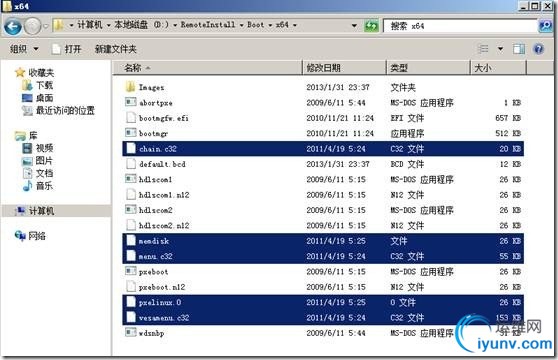Open recent pages dropdown next to Forward
The height and width of the screenshot is (360, 558).
(46, 26)
